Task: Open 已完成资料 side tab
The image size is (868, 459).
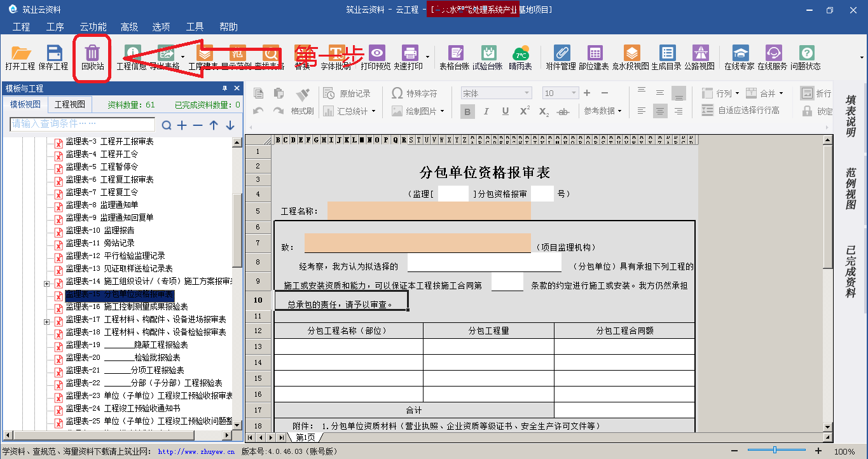Action: (850, 271)
